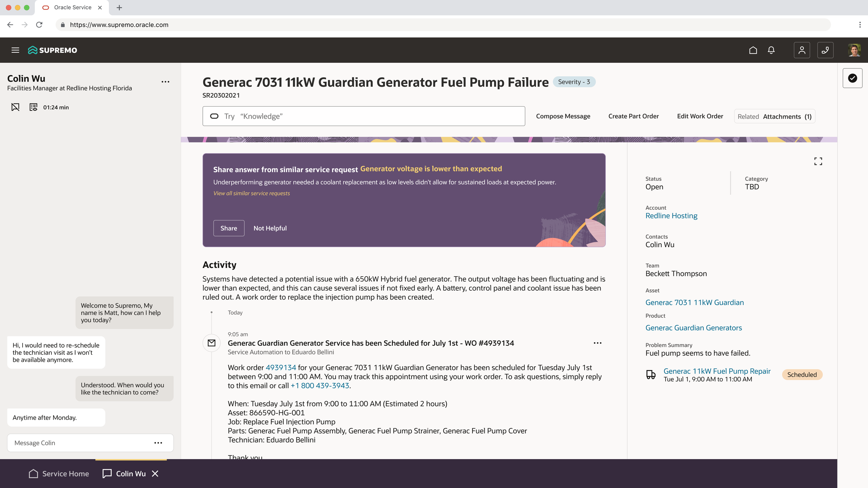Viewport: 868px width, 488px height.
Task: Open more options beside Colin Wu name
Action: (165, 82)
